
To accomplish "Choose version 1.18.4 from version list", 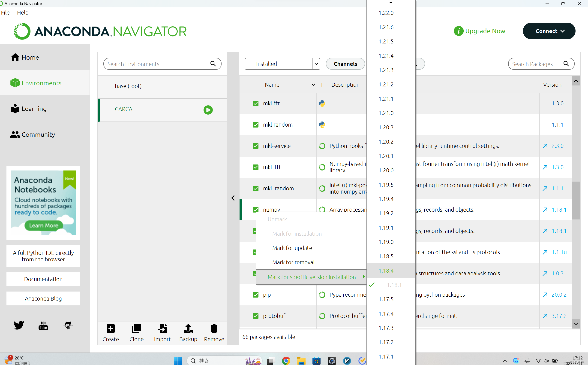I will (386, 271).
